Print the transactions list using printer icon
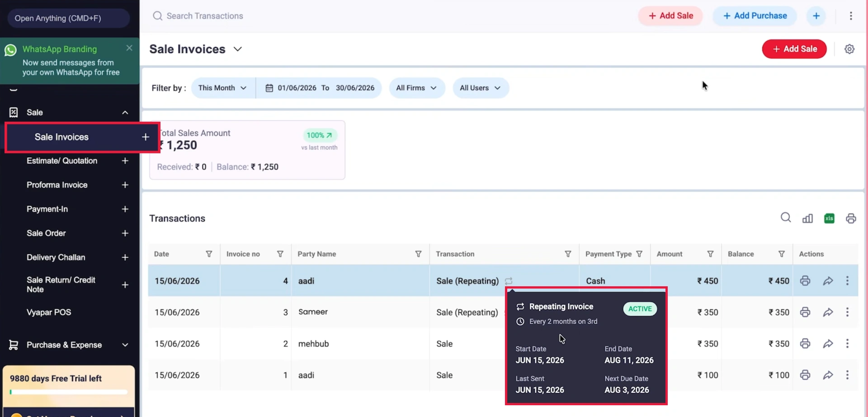The image size is (868, 417). click(851, 218)
